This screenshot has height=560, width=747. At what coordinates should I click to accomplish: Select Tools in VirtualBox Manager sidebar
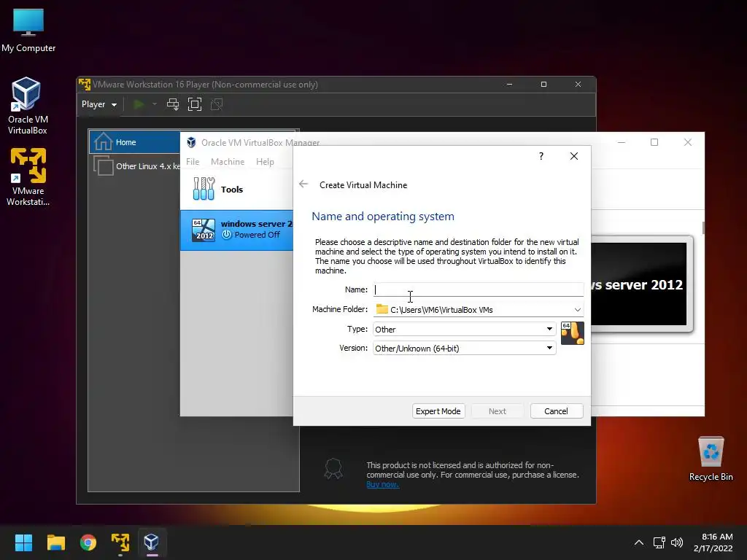pos(237,189)
